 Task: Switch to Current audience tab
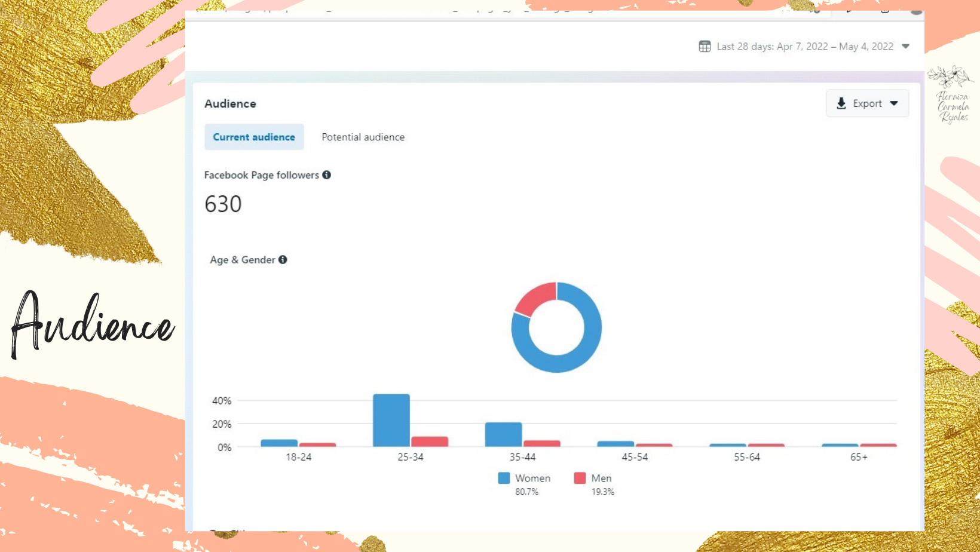(254, 137)
